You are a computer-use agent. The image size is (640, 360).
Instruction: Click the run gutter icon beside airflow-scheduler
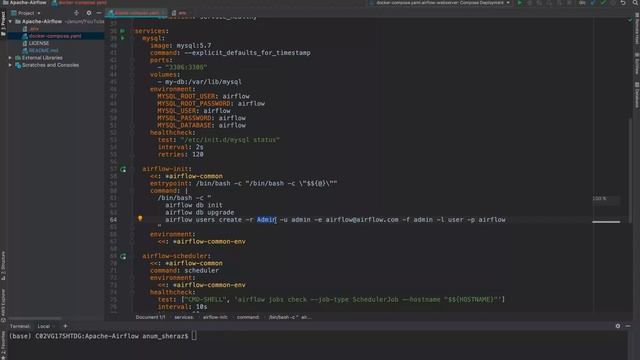[123, 256]
